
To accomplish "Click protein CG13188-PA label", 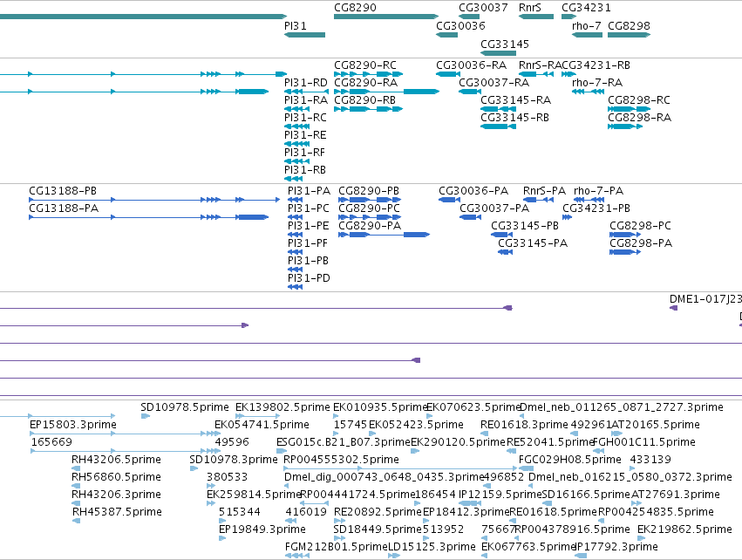I will (64, 208).
